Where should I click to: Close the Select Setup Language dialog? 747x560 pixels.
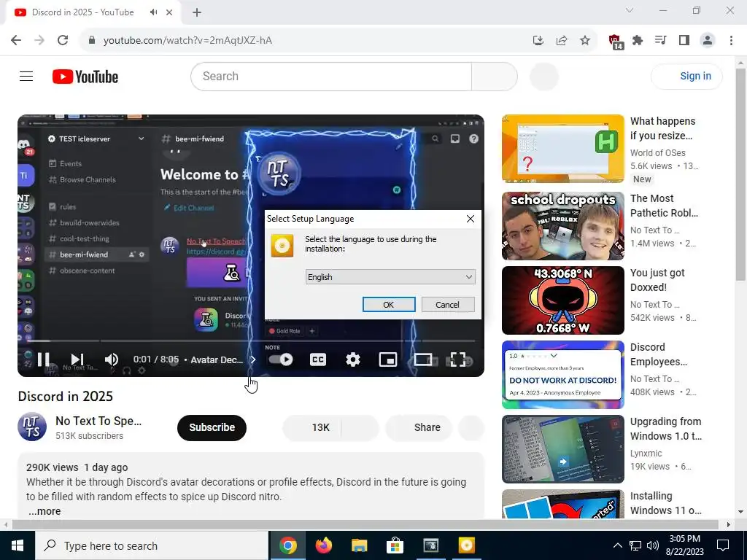pyautogui.click(x=471, y=219)
